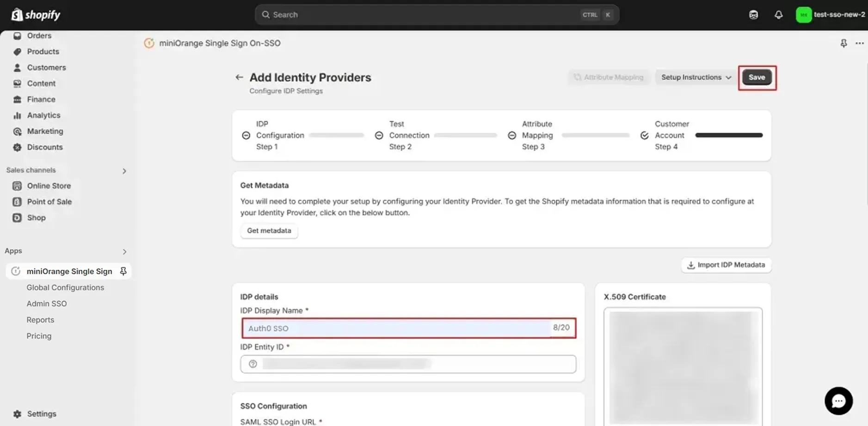Open the notifications bell
The width and height of the screenshot is (868, 426).
(x=779, y=14)
